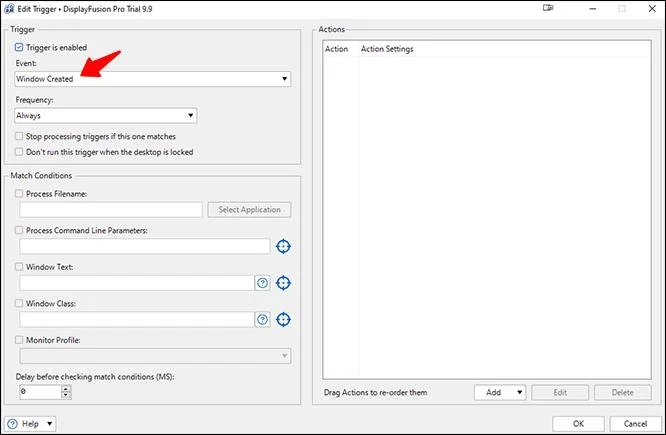Click the Delete action button

[x=623, y=393]
